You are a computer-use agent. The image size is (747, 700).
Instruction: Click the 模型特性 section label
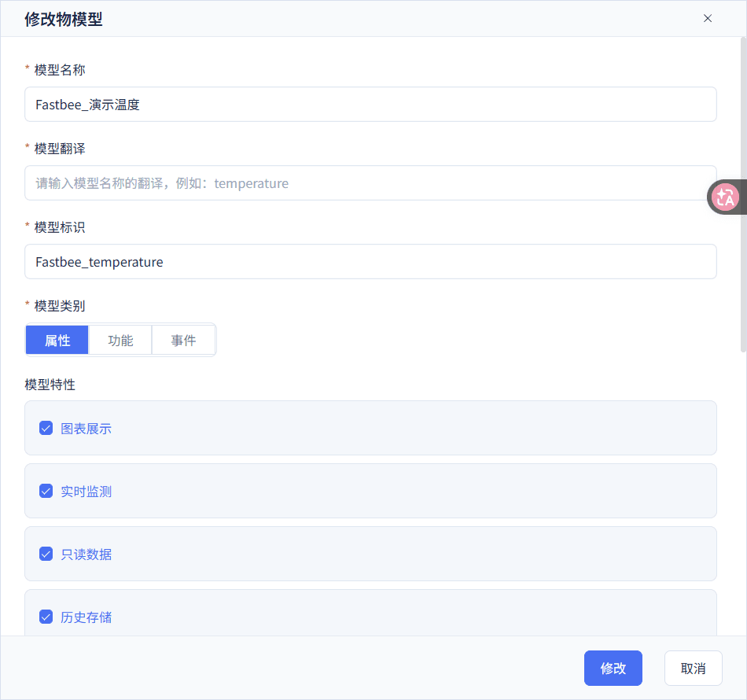50,385
